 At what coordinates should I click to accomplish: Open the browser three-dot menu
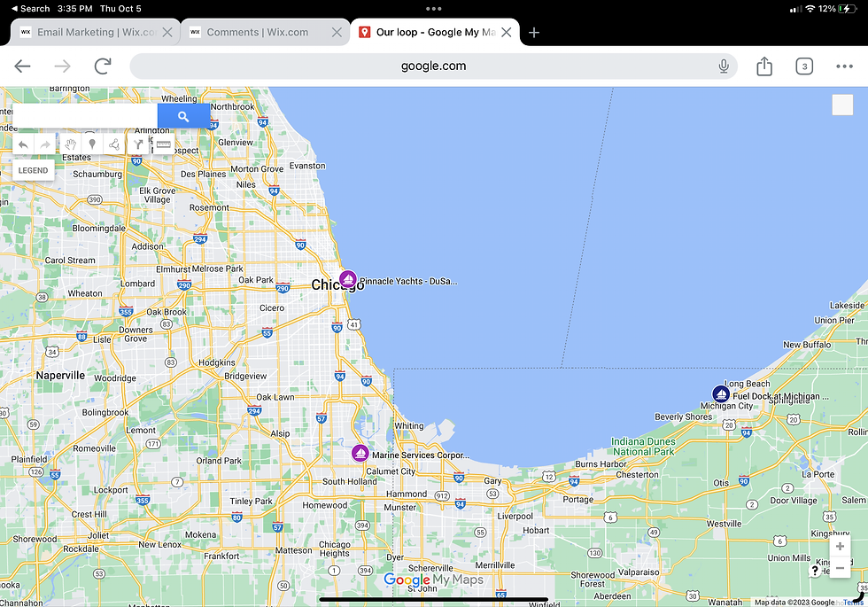point(844,66)
